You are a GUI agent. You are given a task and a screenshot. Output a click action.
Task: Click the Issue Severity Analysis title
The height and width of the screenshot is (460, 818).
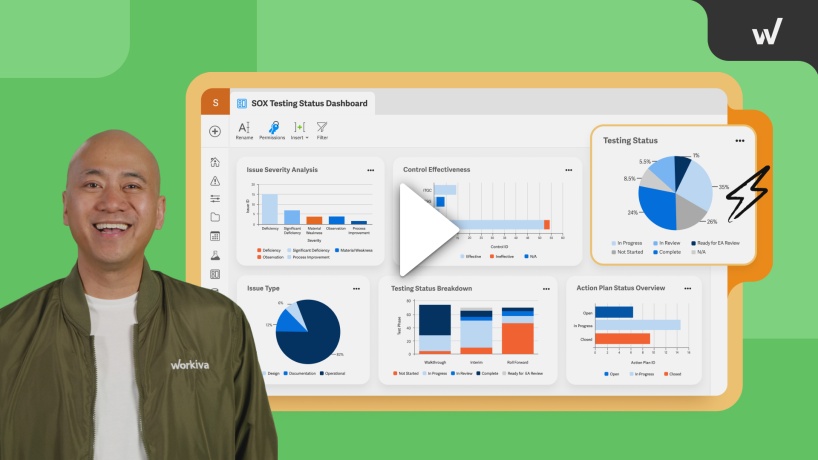282,170
